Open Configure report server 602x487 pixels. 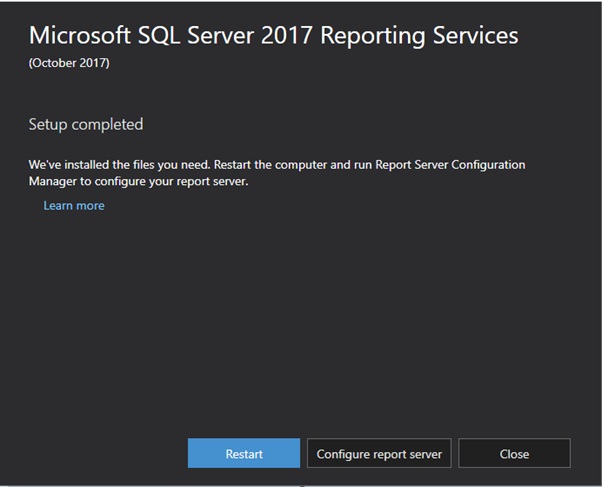(379, 453)
